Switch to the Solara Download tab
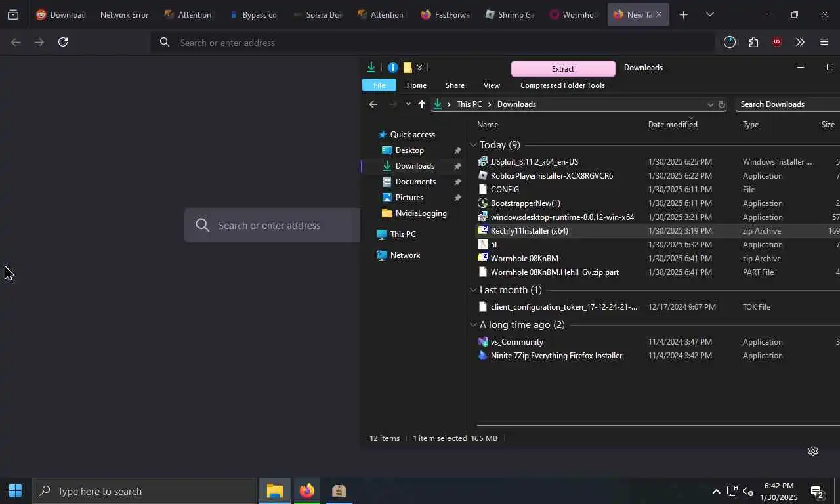 317,14
